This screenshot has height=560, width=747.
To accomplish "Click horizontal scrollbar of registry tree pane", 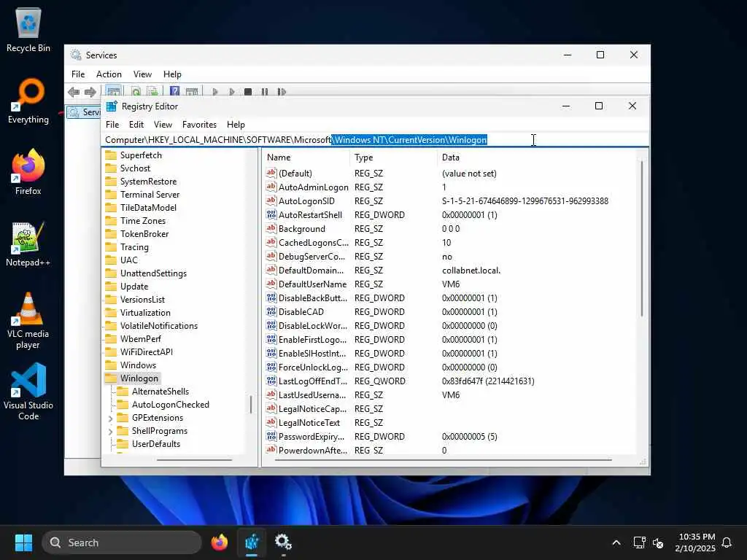I will [x=194, y=460].
